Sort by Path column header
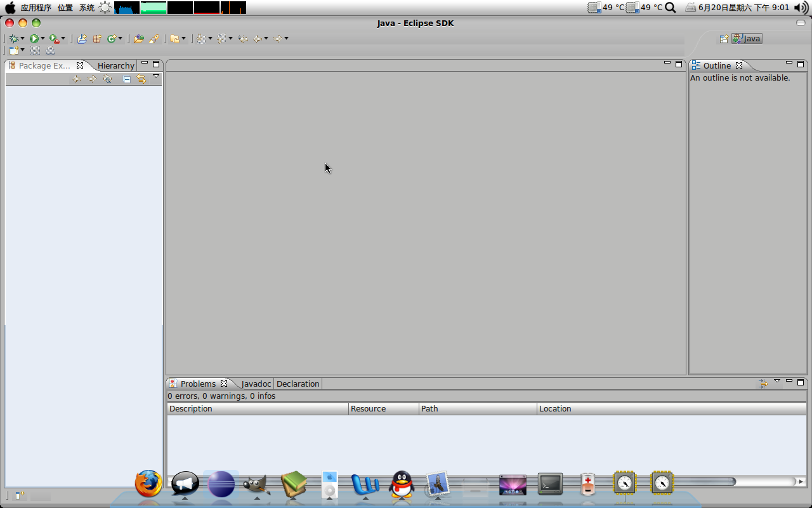Screen dimensions: 812x508 [478, 409]
